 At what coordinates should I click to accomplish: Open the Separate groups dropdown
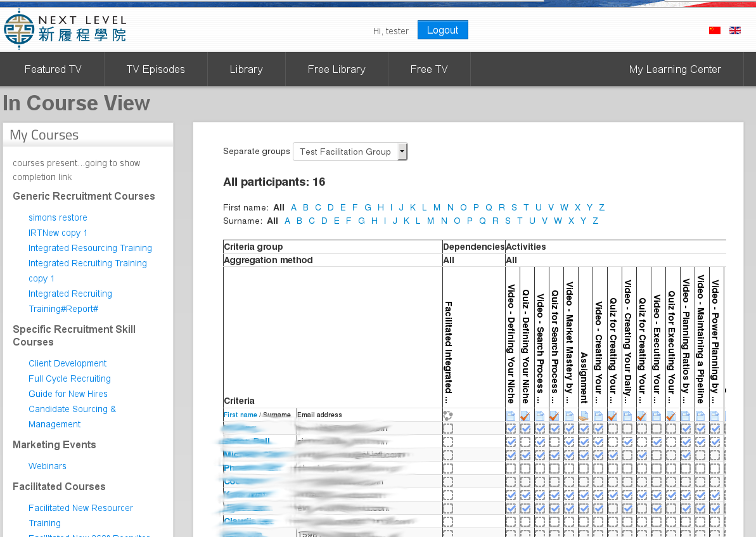tap(350, 152)
